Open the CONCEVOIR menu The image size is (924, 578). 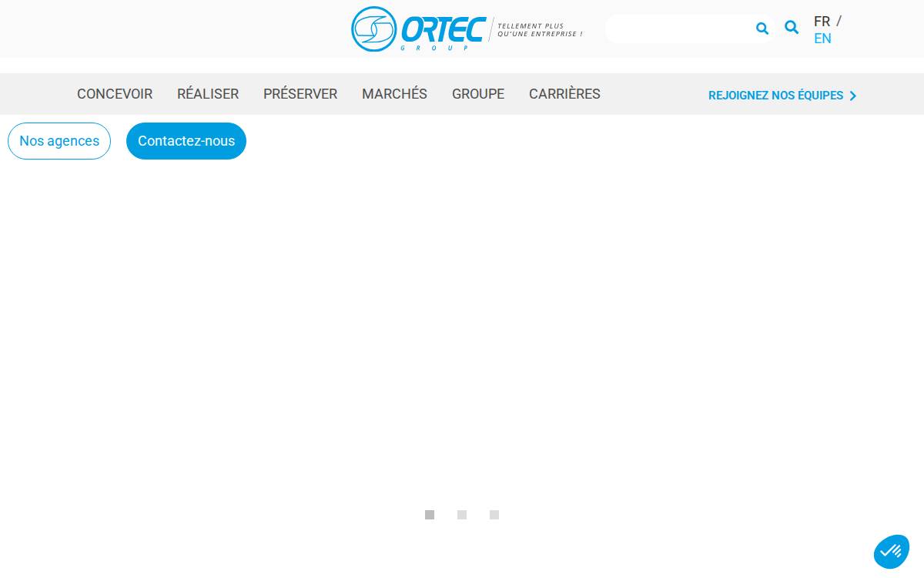115,94
